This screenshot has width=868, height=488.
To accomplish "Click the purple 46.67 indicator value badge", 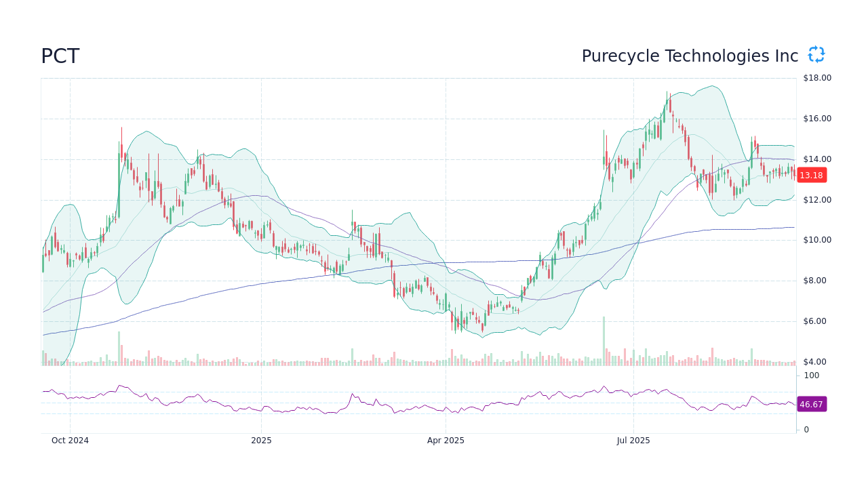I will [811, 405].
